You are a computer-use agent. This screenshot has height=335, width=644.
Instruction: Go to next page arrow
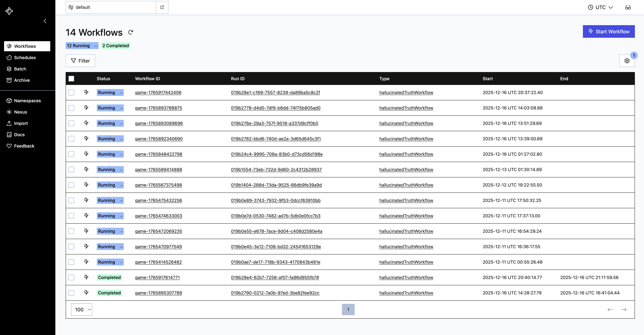pyautogui.click(x=624, y=310)
